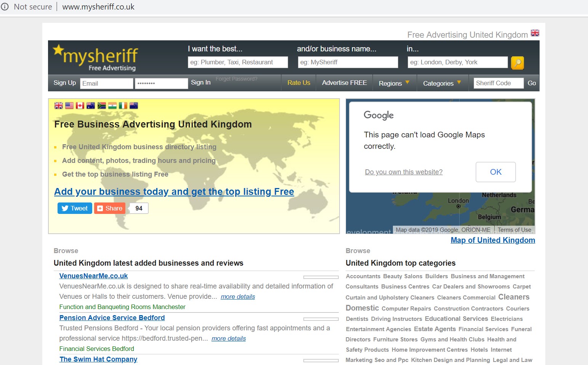
Task: Open the Pension Advice Service Bedford listing
Action: tap(112, 318)
